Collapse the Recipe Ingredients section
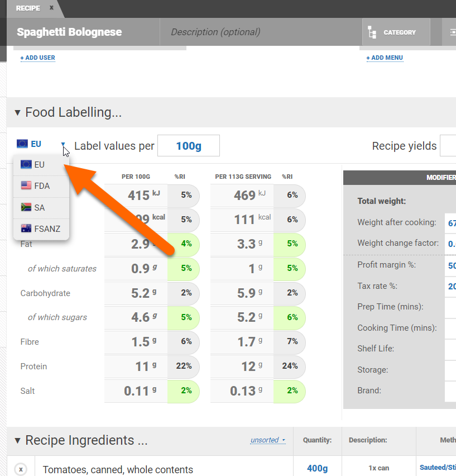This screenshot has width=456, height=476. (x=17, y=440)
